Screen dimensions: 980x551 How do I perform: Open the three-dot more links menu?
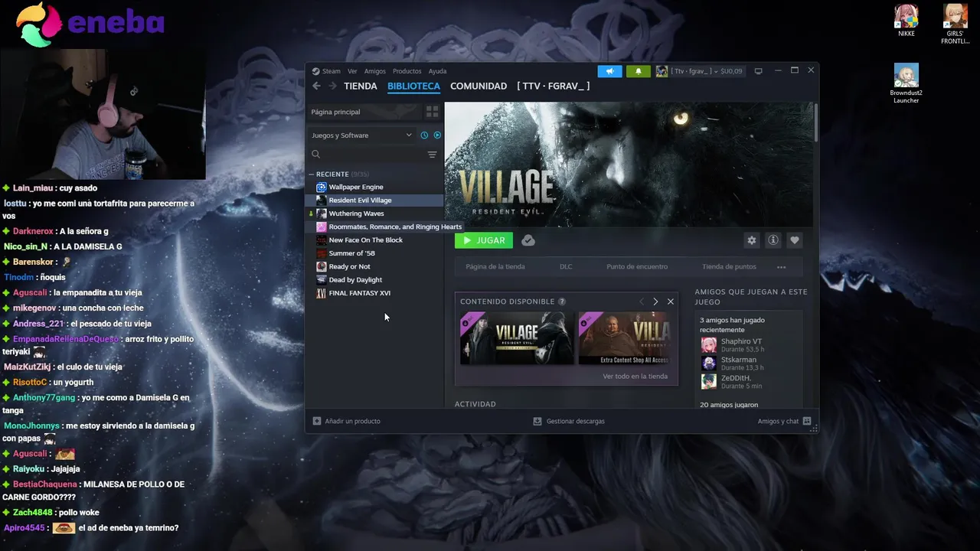coord(781,267)
